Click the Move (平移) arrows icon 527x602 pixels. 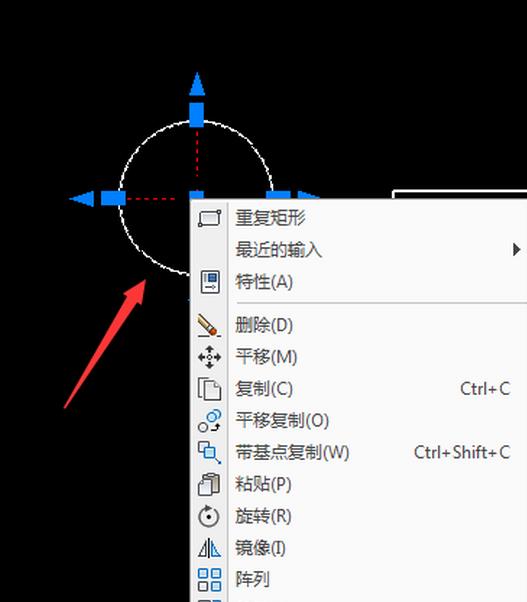pyautogui.click(x=209, y=357)
